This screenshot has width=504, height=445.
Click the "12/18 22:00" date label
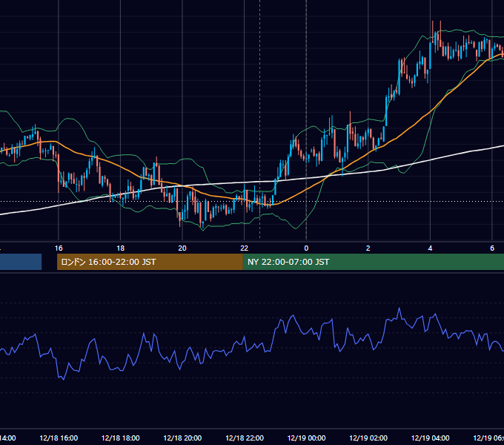tap(245, 438)
